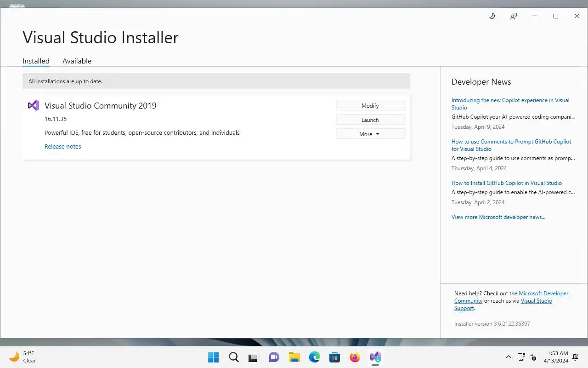The width and height of the screenshot is (588, 368).
Task: Click 'All installations are up to date.' message
Action: click(65, 81)
